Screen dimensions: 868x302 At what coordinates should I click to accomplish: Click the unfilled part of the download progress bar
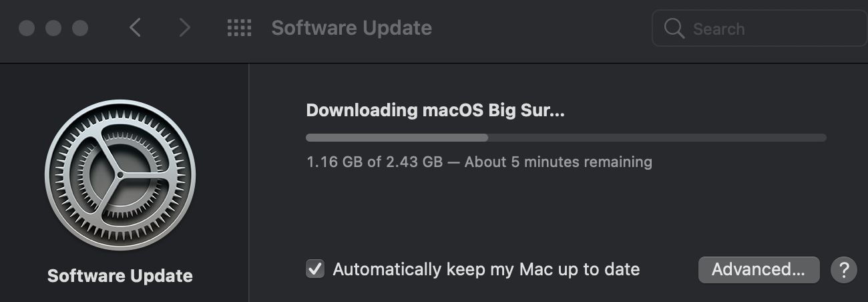[x=657, y=138]
